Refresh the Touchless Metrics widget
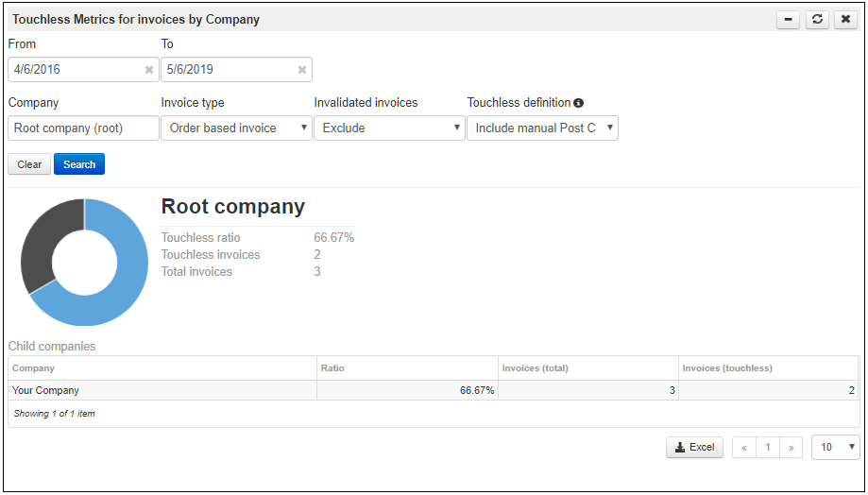868x495 pixels. pos(817,20)
